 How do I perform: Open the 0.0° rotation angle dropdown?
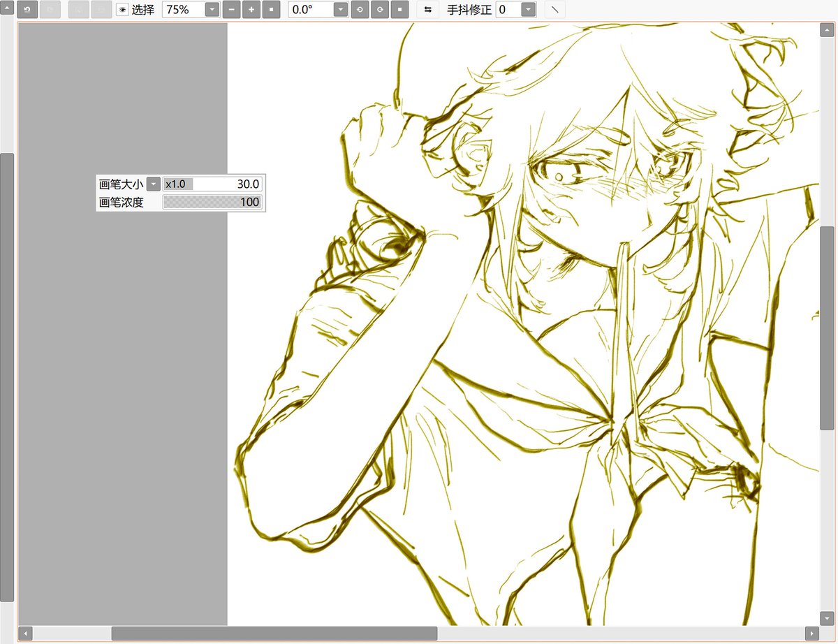pos(340,10)
